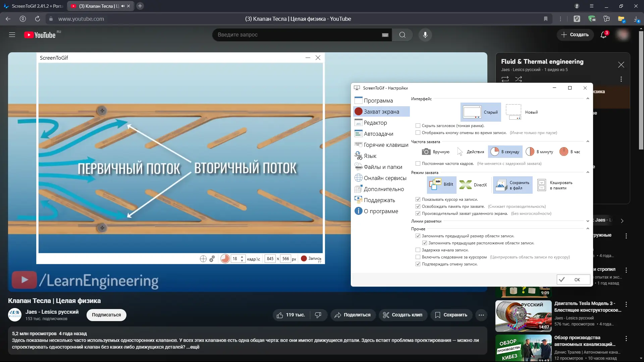The width and height of the screenshot is (644, 362).
Task: Expand the Линии разметки section
Action: coord(588,221)
